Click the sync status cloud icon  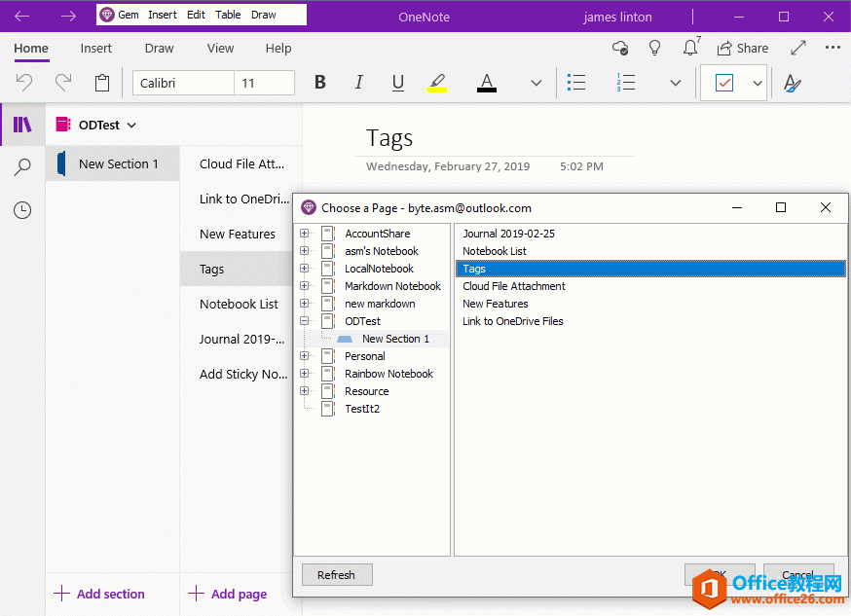[619, 47]
